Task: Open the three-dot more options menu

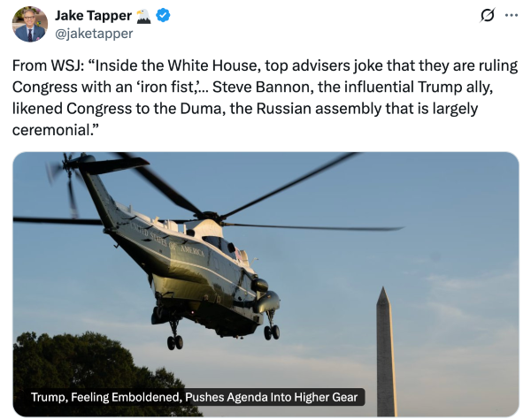Action: click(511, 16)
